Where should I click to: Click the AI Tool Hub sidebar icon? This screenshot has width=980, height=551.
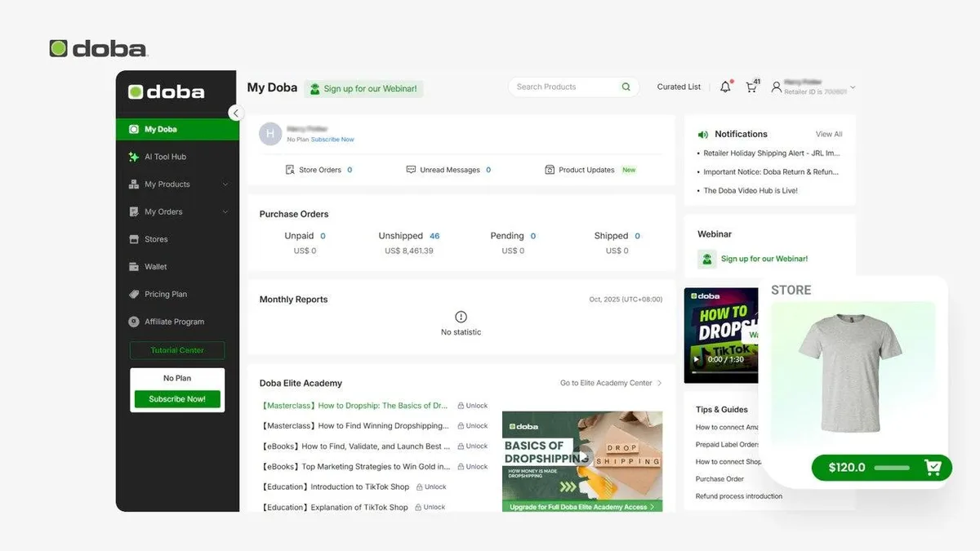(x=134, y=157)
